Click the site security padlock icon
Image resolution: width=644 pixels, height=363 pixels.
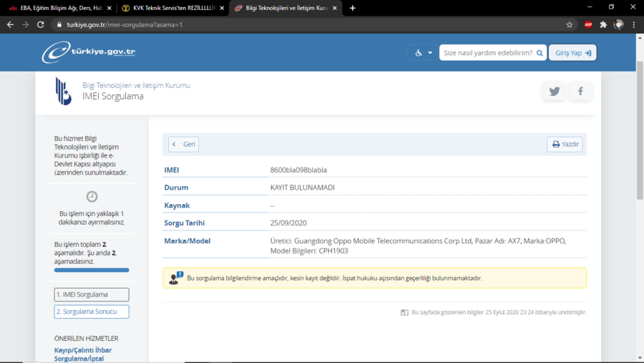click(59, 24)
